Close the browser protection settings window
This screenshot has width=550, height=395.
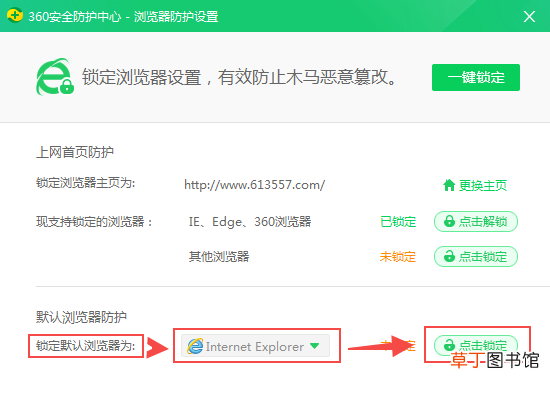(529, 16)
